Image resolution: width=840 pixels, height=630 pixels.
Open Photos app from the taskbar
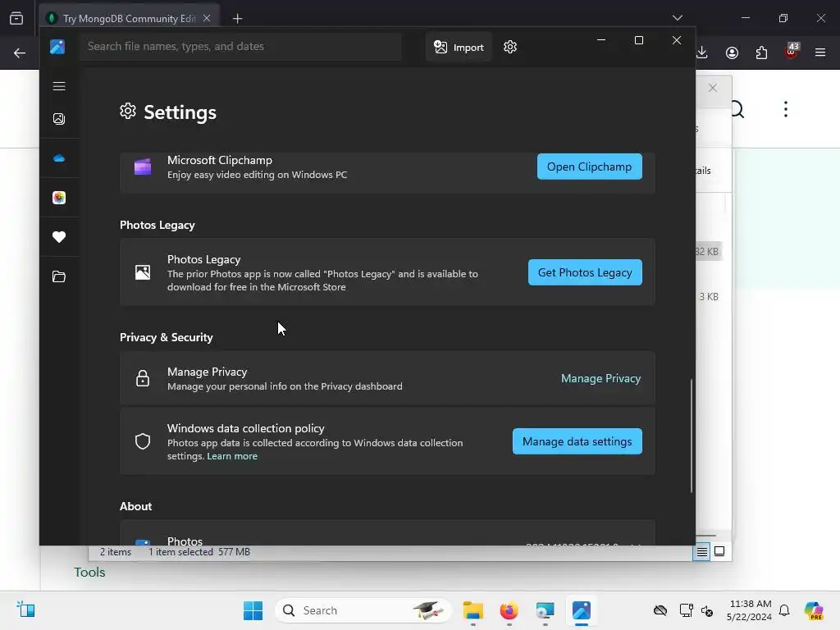coord(582,610)
